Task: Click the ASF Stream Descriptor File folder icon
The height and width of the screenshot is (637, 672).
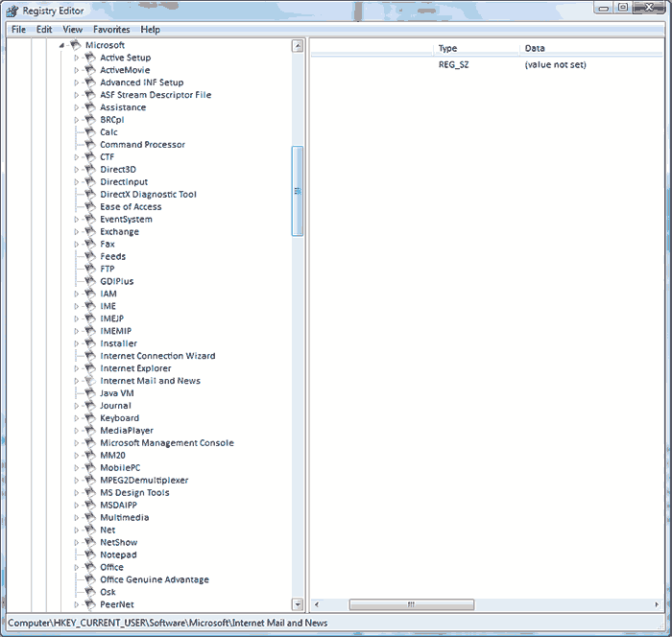Action: 90,94
